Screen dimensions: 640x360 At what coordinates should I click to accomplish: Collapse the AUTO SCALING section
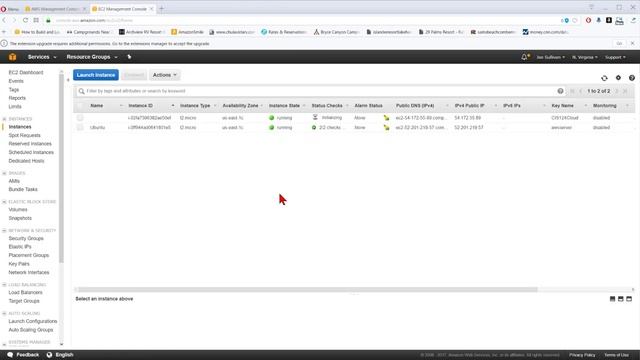point(4,313)
